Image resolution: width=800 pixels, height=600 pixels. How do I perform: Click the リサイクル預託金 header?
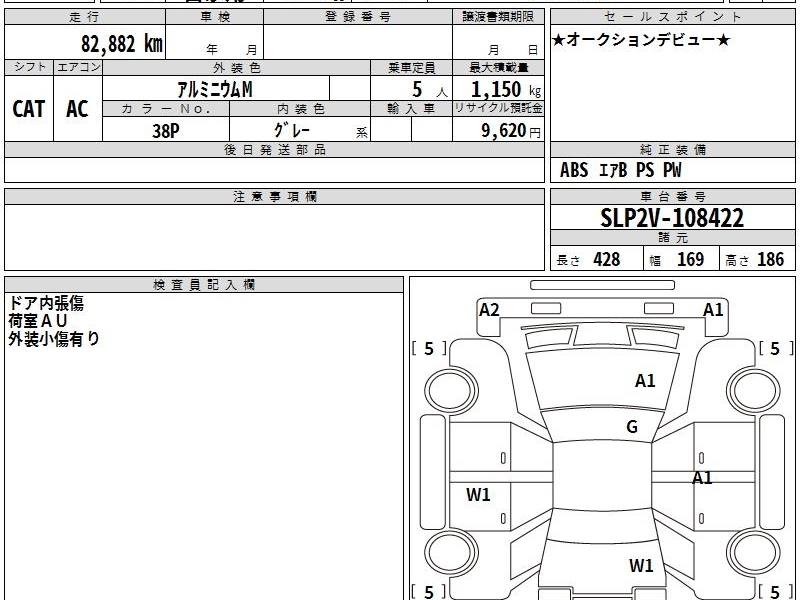coord(498,109)
